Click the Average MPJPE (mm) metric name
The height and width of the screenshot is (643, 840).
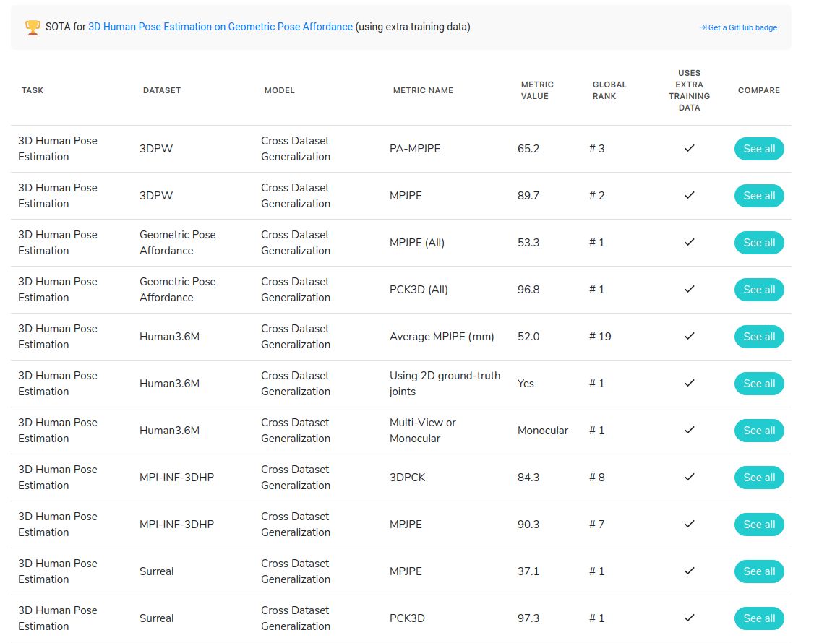click(442, 337)
